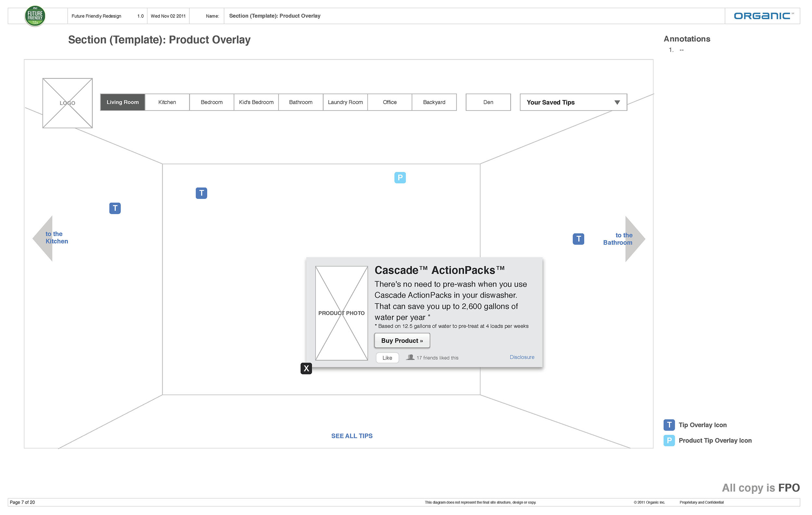Click the P&G Future Friendly logo badge
Viewport: 812px width, 515px height.
click(x=35, y=16)
